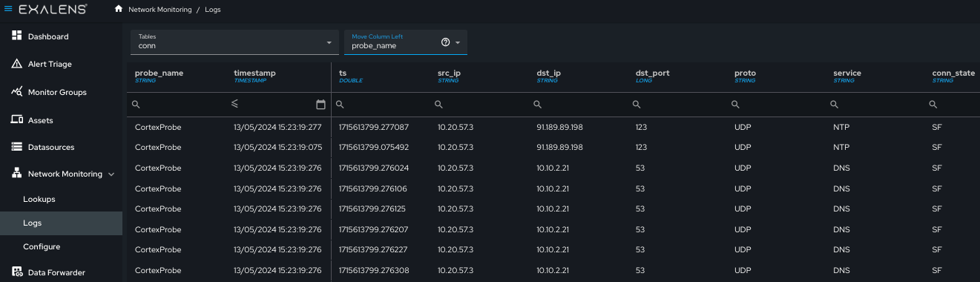980x282 pixels.
Task: Select timestamp 13/05/2024 15:23:19:075
Action: click(277, 148)
